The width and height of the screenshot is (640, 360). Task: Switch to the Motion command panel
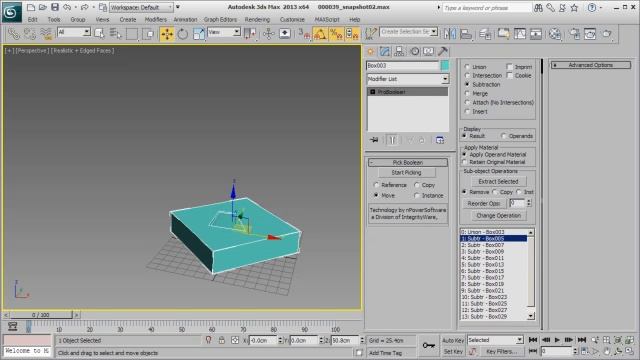pos(414,51)
